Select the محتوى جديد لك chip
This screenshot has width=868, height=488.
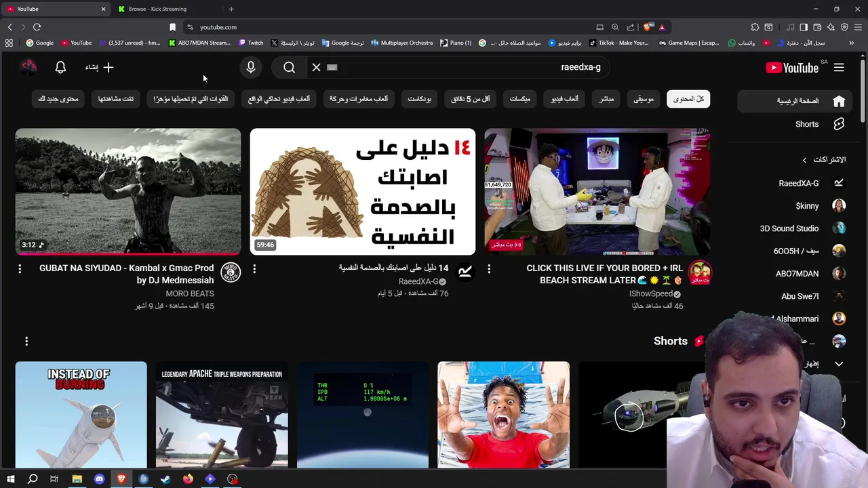[58, 99]
